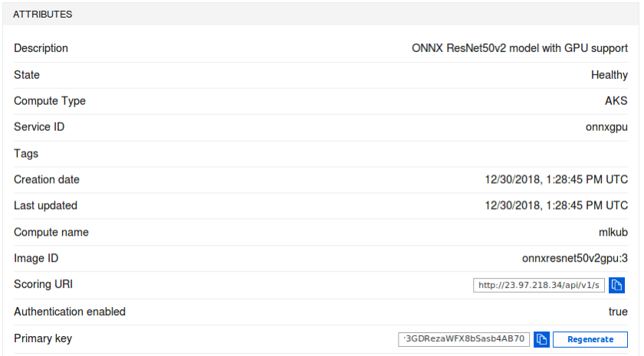The height and width of the screenshot is (356, 644).
Task: Click the Compute Type label
Action: [x=50, y=101]
